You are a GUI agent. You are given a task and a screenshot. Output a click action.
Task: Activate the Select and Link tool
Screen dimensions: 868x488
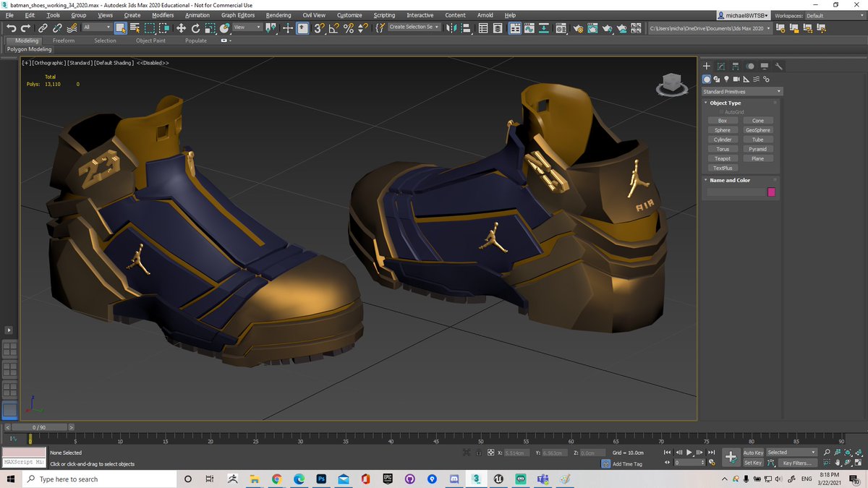tap(43, 27)
